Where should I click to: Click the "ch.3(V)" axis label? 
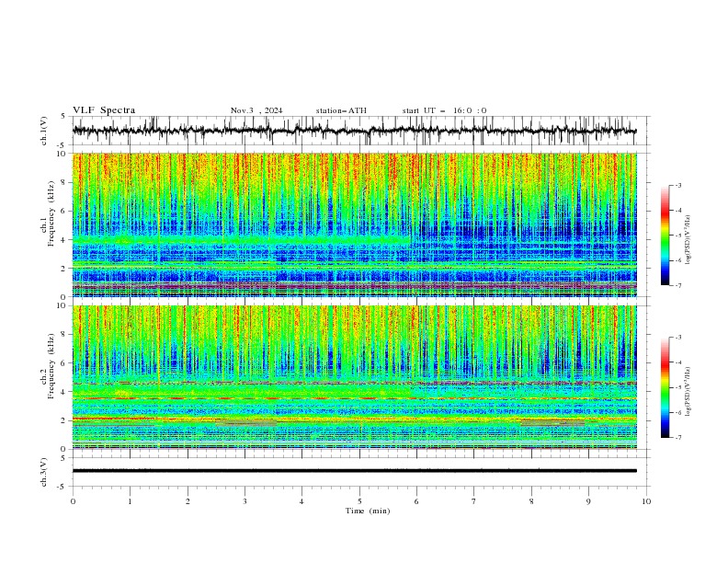point(44,472)
